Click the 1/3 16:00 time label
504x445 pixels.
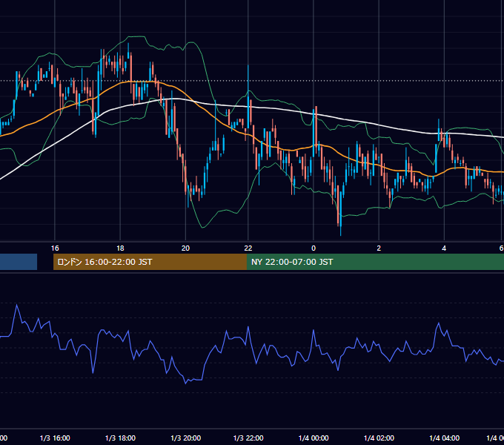(55, 438)
